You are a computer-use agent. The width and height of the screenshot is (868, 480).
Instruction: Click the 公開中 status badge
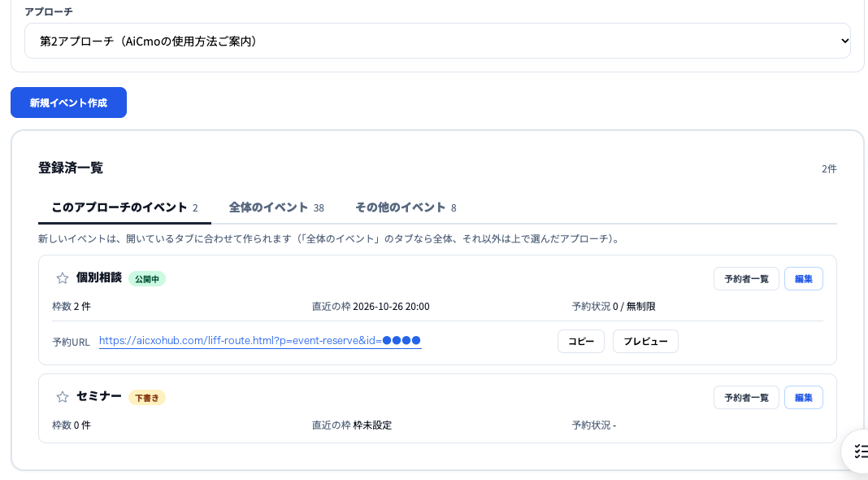(x=146, y=279)
